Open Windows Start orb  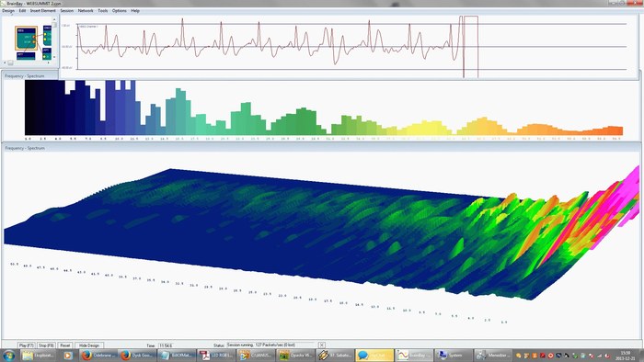click(x=8, y=356)
